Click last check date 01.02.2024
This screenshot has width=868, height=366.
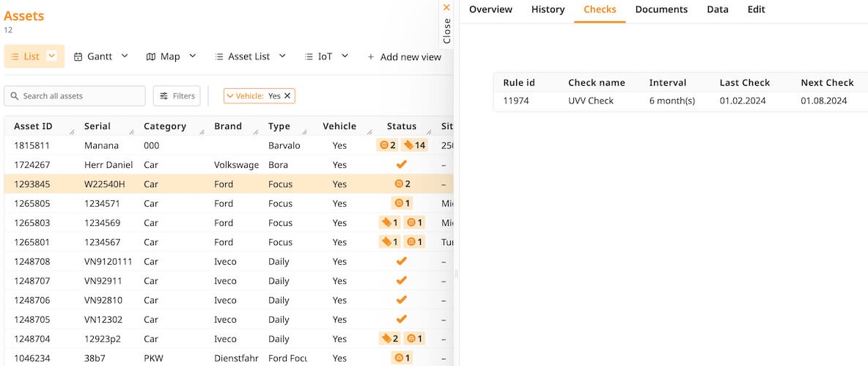[743, 101]
